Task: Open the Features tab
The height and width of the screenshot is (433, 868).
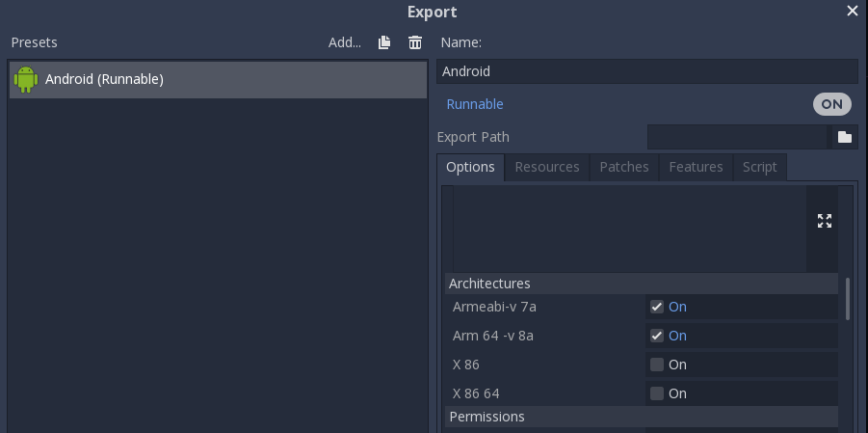Action: [696, 167]
